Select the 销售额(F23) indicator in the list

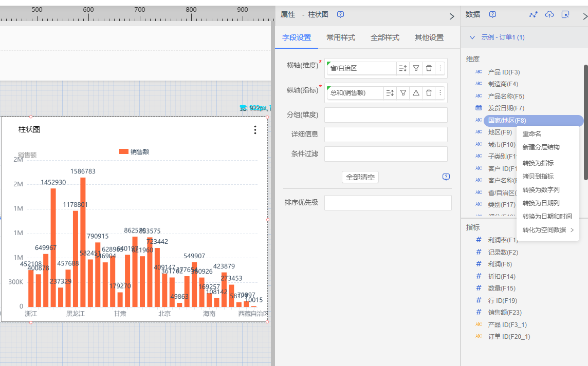pyautogui.click(x=505, y=312)
